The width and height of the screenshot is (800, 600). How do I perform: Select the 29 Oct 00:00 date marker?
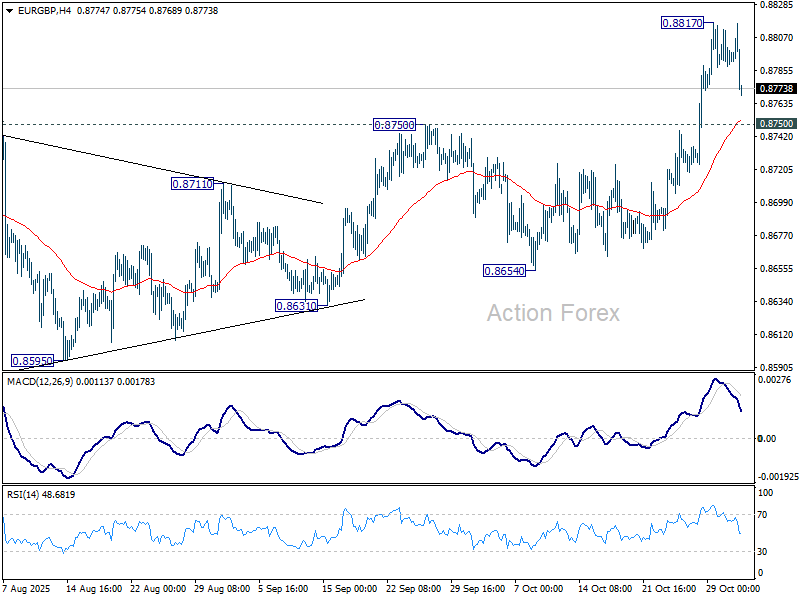pyautogui.click(x=734, y=589)
